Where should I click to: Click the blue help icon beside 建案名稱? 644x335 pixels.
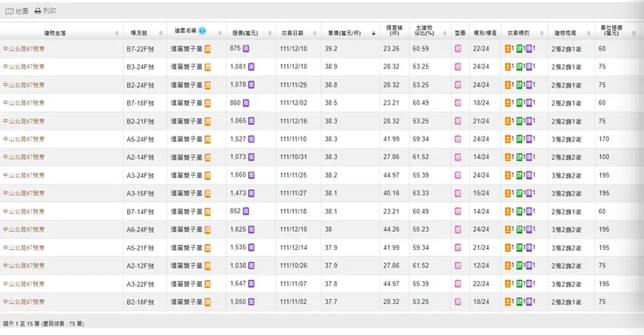(202, 30)
